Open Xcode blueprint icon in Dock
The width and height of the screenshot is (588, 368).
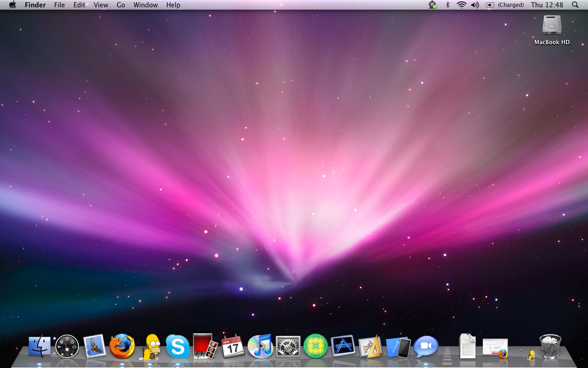343,346
